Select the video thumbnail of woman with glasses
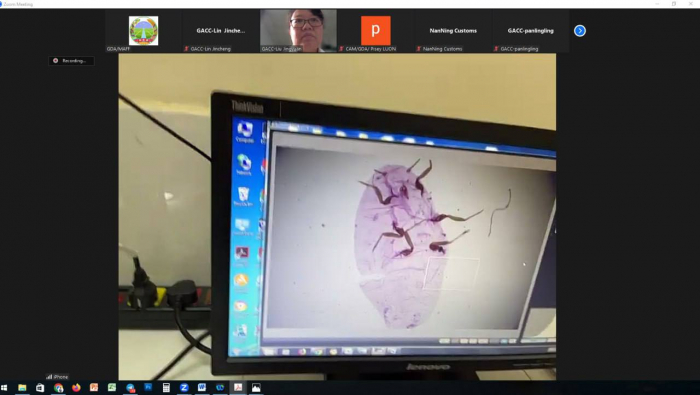 (x=298, y=31)
